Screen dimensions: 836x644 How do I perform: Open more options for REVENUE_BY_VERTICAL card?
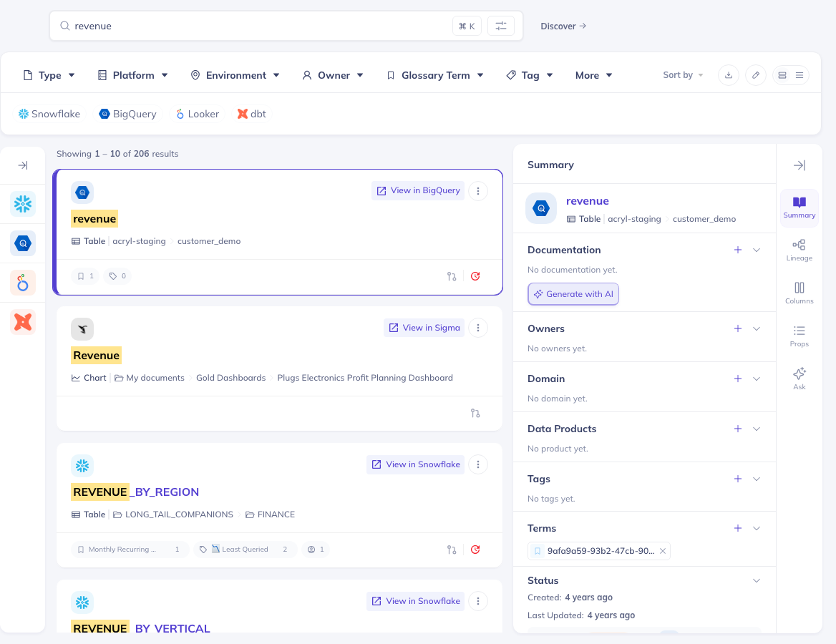477,601
